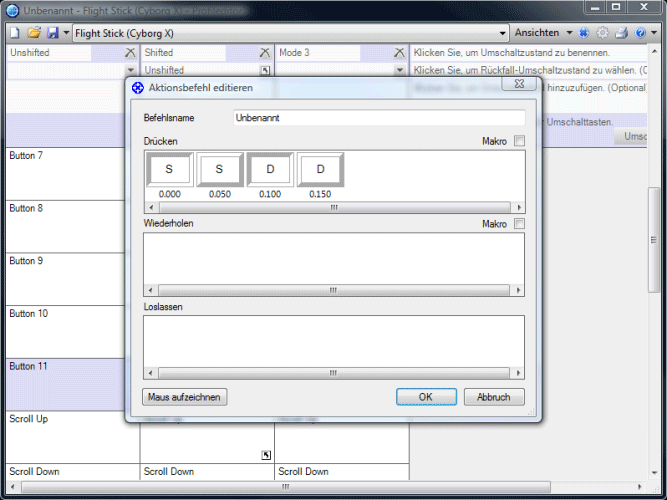Click the Befehlsname text field
This screenshot has height=500, width=667.
tap(378, 118)
